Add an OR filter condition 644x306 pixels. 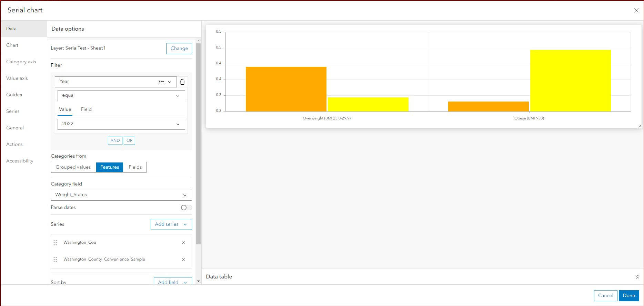coord(129,141)
